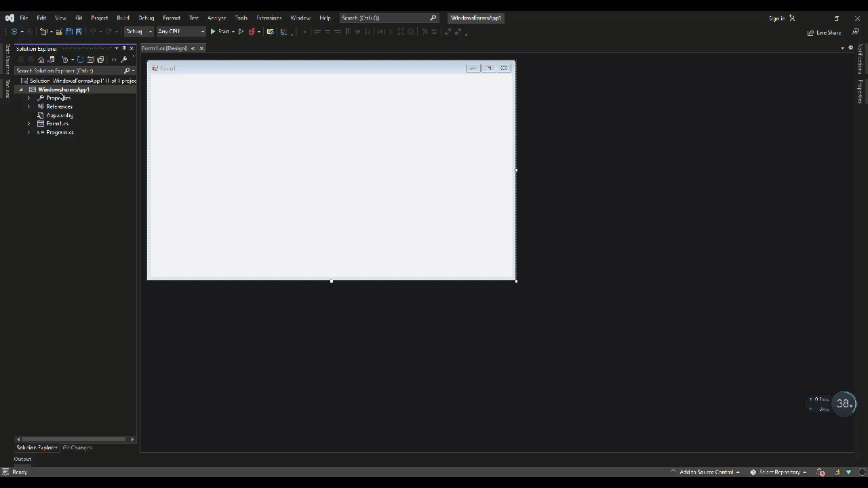Screen dimensions: 868x488
Task: Open the Build menu
Action: (x=123, y=18)
